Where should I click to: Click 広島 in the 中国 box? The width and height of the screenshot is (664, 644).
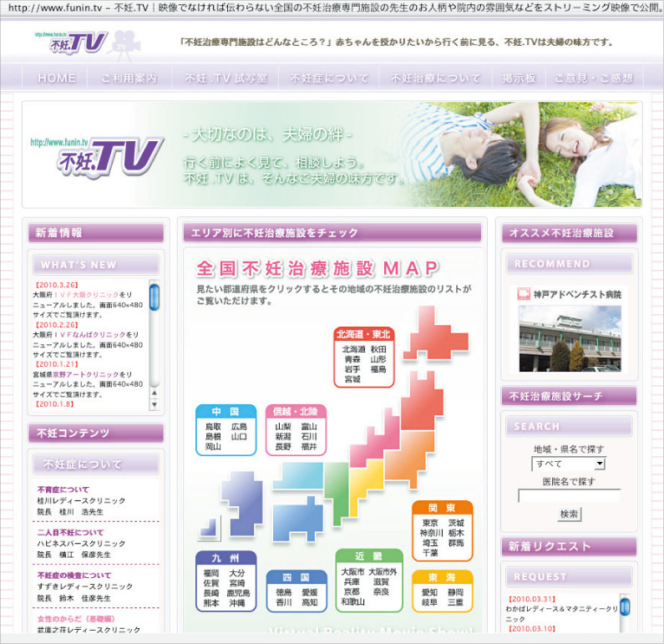pyautogui.click(x=239, y=426)
